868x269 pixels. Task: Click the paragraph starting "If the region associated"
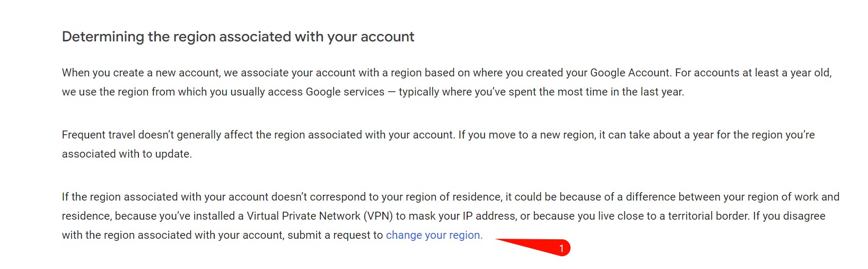pos(450,216)
